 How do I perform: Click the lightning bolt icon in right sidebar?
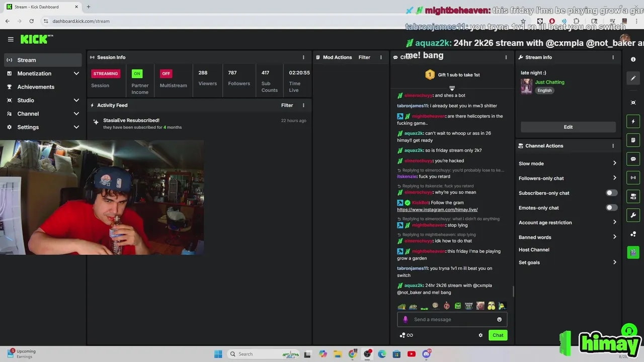(633, 121)
